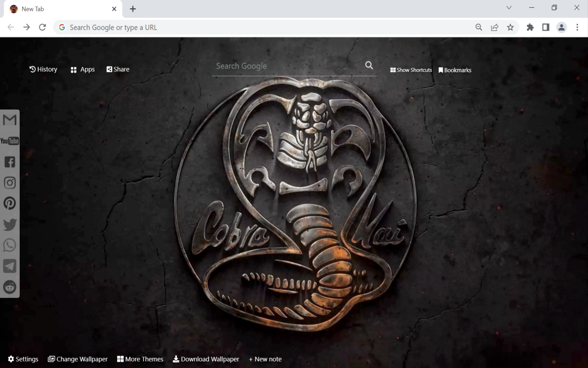The image size is (588, 368).
Task: Open a new tab with the plus button
Action: tap(133, 9)
